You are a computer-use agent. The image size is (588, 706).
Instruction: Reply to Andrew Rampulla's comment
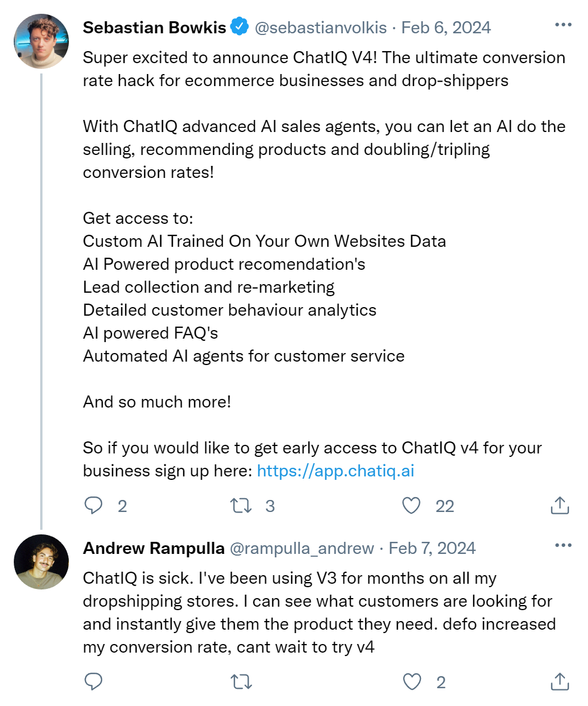[94, 682]
